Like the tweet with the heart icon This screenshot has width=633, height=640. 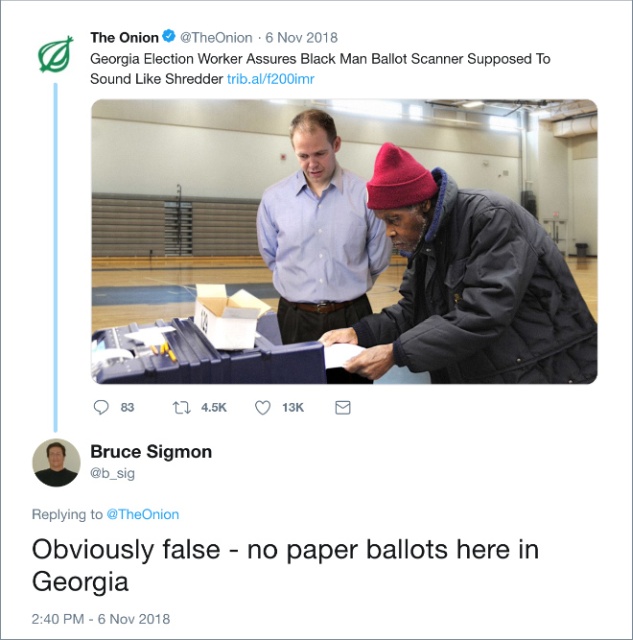263,407
